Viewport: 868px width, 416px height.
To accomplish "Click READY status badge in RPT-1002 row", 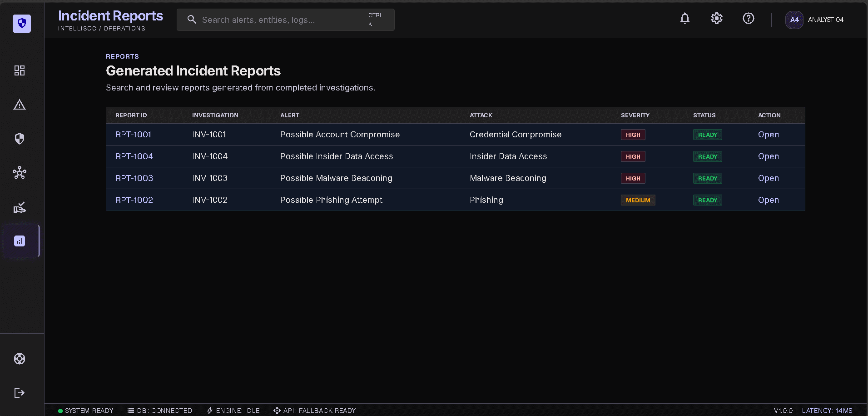I will 708,200.
